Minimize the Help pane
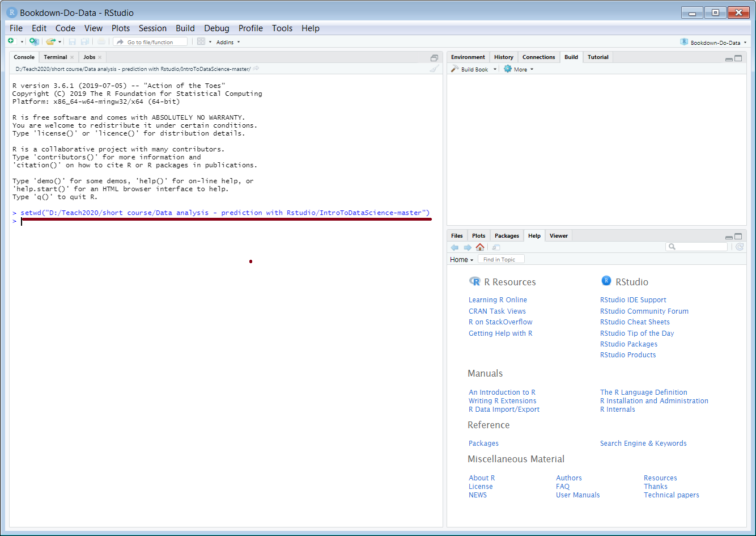Viewport: 756px width, 536px height. 729,237
